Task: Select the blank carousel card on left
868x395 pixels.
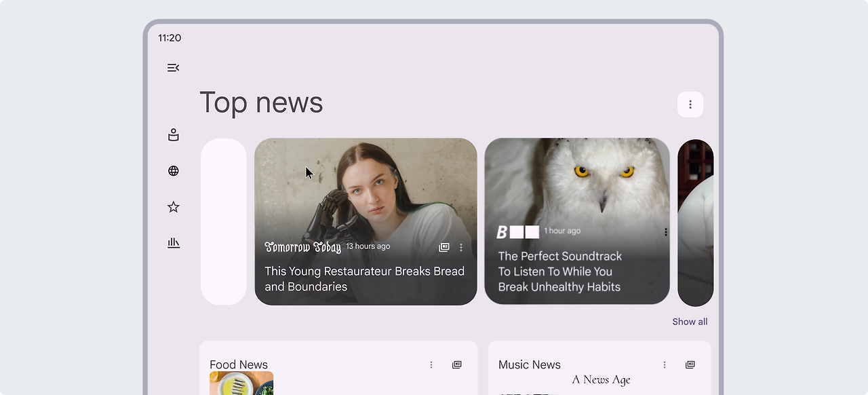Action: click(224, 222)
